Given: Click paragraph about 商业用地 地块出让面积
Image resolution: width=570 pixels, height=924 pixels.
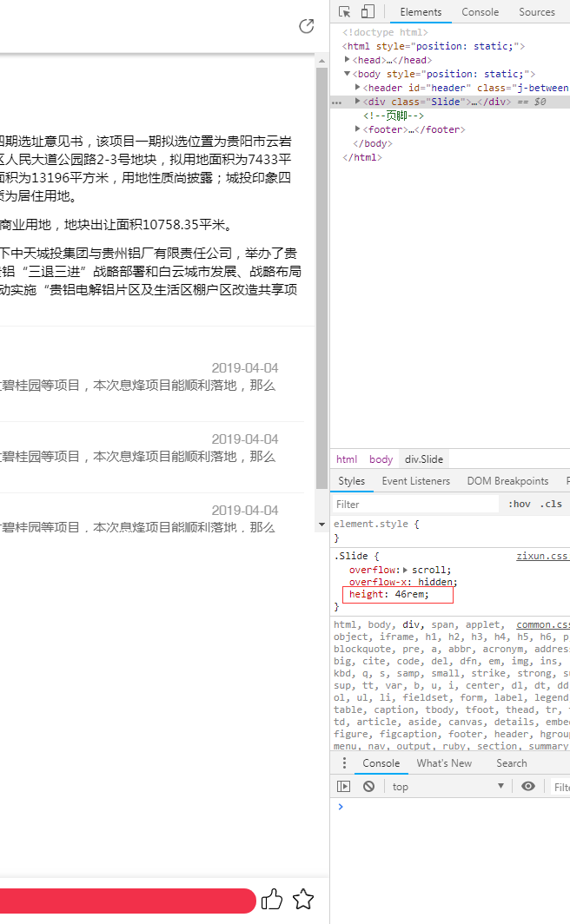Looking at the screenshot, I should pos(118,225).
